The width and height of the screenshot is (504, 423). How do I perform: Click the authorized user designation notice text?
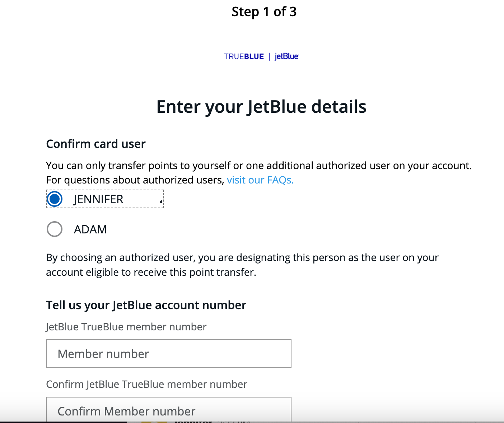[x=242, y=265]
